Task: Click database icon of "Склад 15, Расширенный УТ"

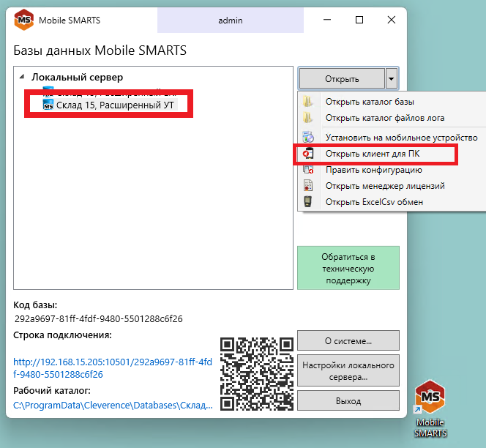Action: pos(48,105)
